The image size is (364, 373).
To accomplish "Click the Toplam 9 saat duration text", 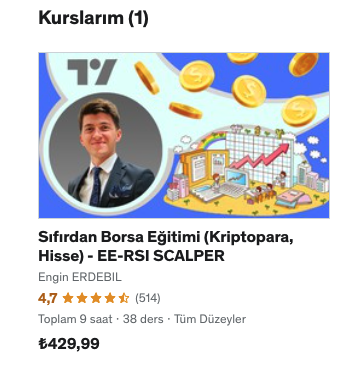I will coord(75,319).
